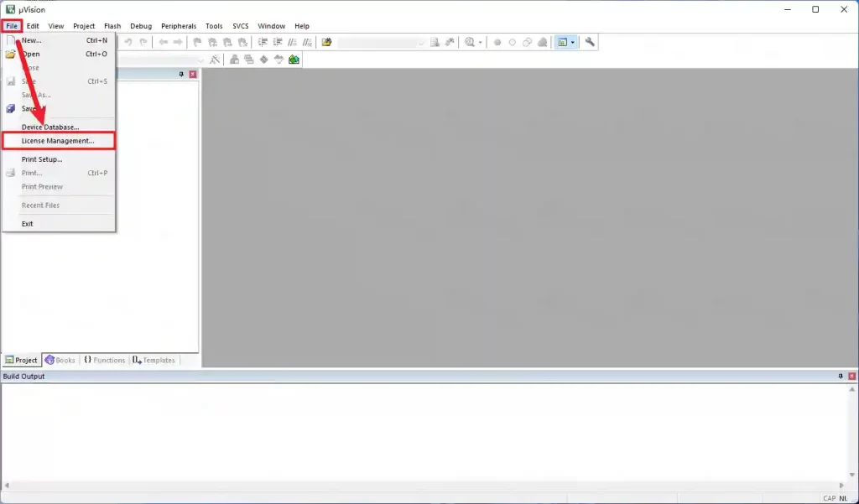859x504 pixels.
Task: Click the Find document icon after the search box
Action: point(435,42)
